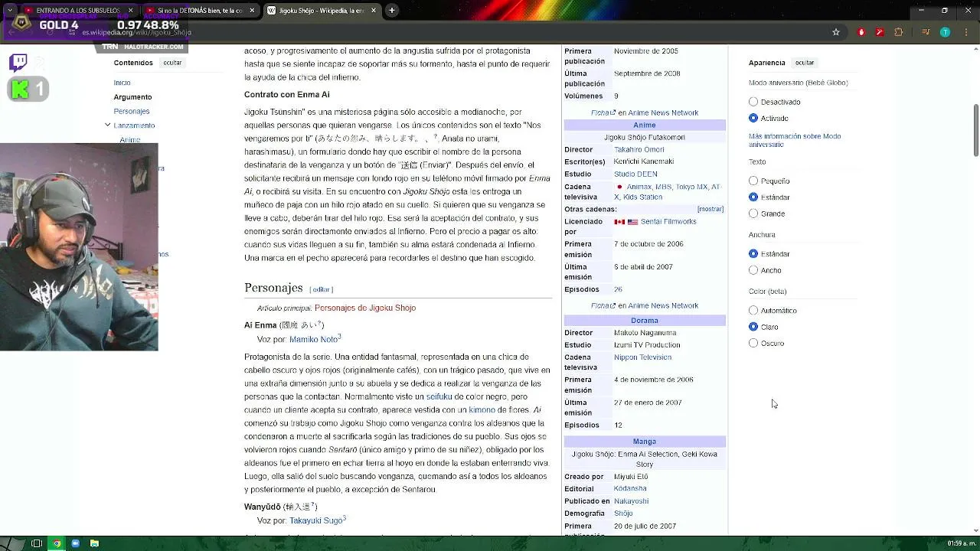The image size is (980, 551).
Task: Close the Jigoku Shōjo Wikipedia tab
Action: tap(373, 11)
